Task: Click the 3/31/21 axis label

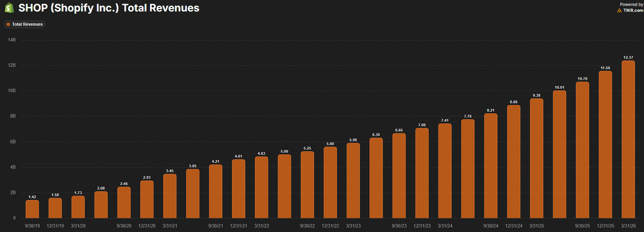Action: [170, 226]
